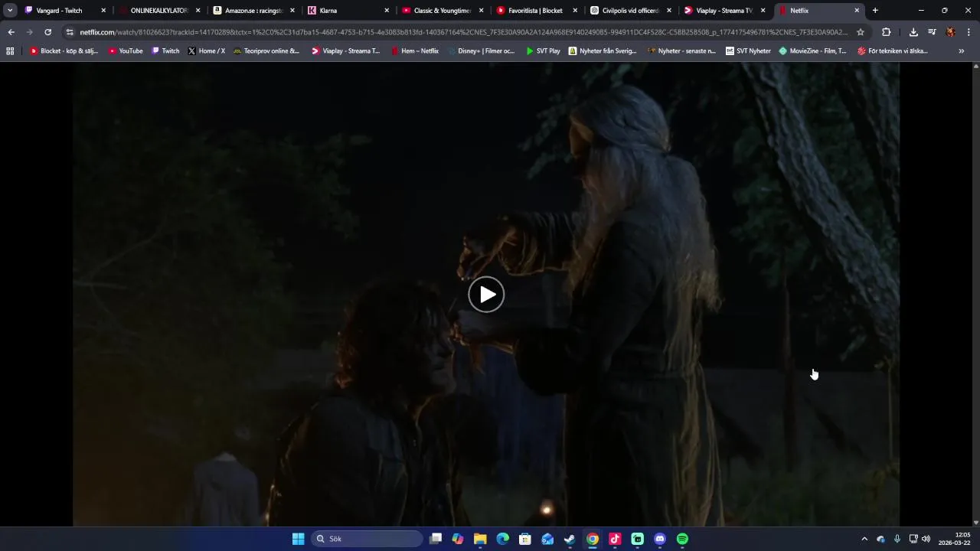Open File Explorer from taskbar
Screen dimensions: 980x551
(480, 539)
